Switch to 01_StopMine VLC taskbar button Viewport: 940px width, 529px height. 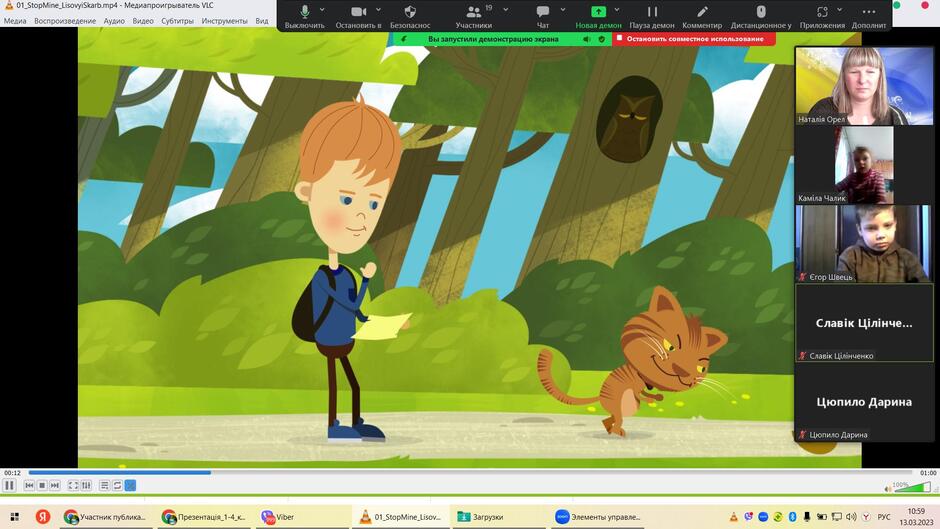click(400, 516)
